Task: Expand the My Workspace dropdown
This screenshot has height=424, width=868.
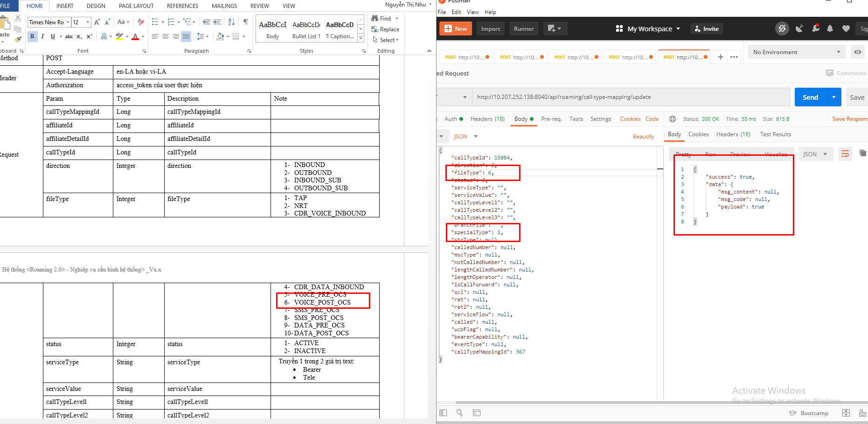Action: coord(648,29)
